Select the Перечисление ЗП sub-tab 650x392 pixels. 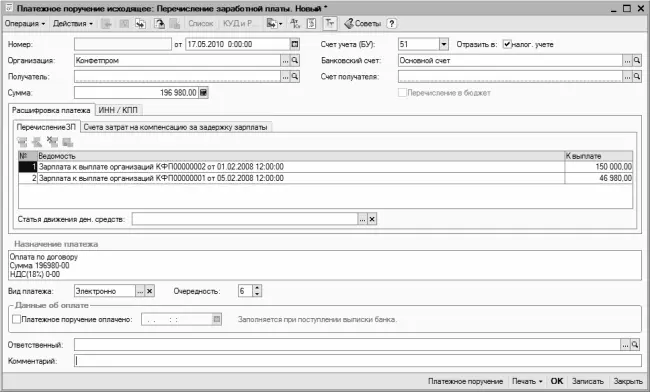pos(46,127)
